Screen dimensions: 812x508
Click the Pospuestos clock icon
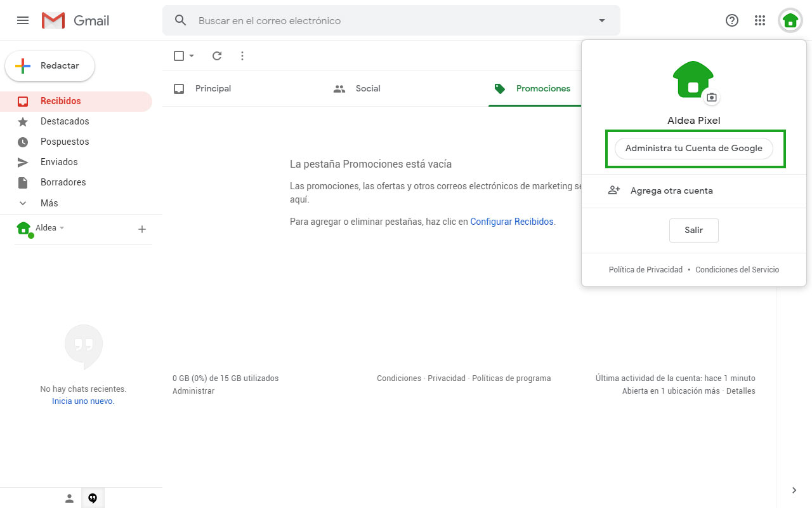click(23, 142)
